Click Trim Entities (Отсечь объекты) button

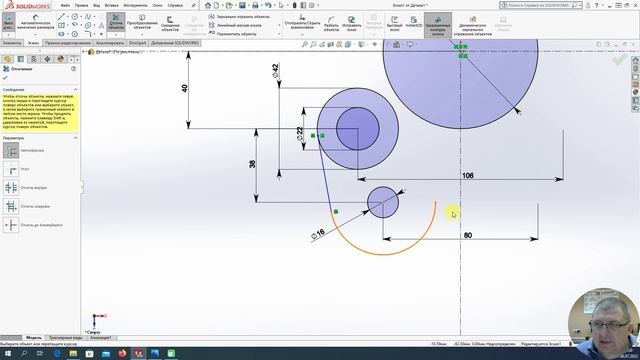tap(116, 22)
